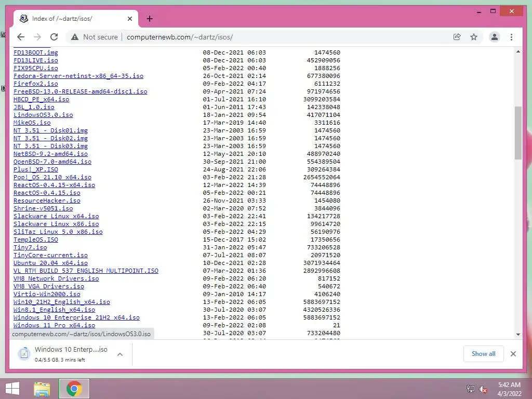View site info via Not secure warning
This screenshot has width=532, height=399.
(95, 37)
